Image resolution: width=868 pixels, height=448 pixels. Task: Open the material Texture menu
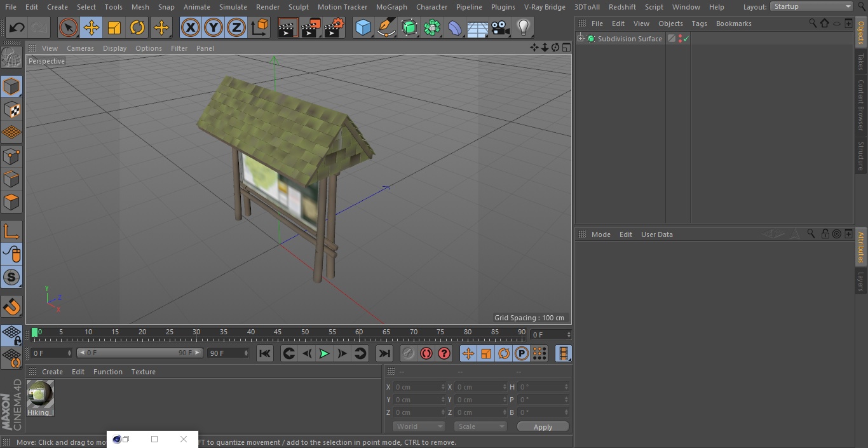pyautogui.click(x=144, y=372)
